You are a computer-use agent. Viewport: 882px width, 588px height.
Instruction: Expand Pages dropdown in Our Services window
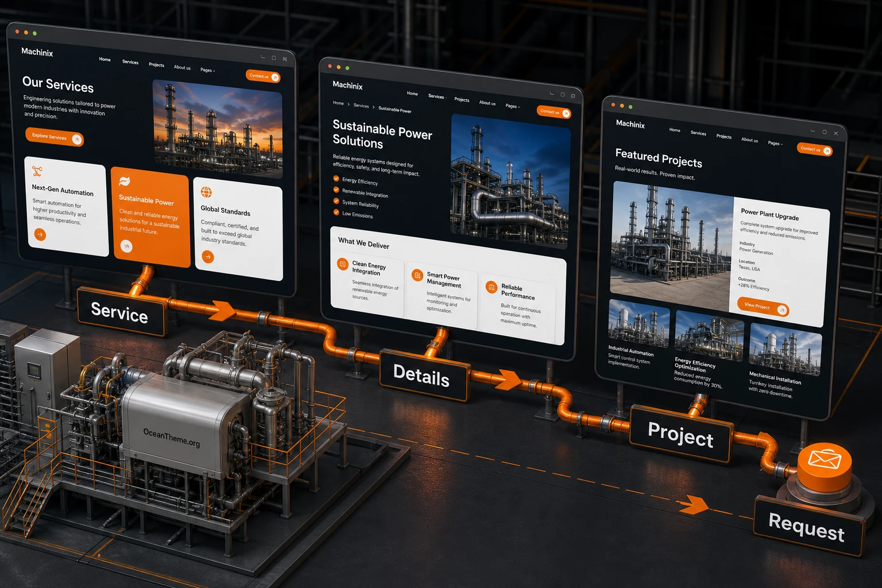[208, 70]
